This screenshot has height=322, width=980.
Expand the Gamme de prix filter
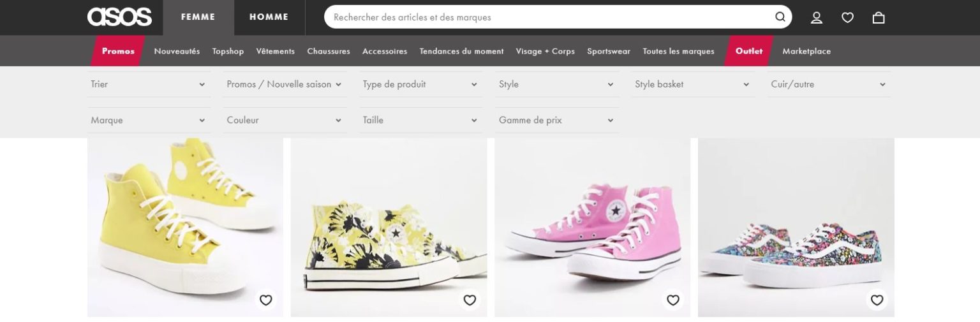pos(556,120)
